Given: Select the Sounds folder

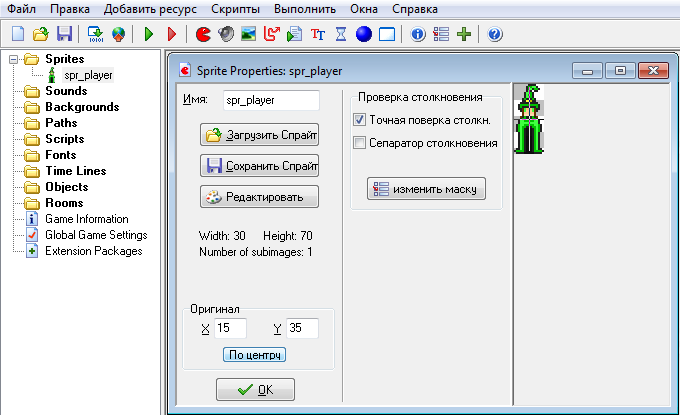Looking at the screenshot, I should (x=66, y=91).
